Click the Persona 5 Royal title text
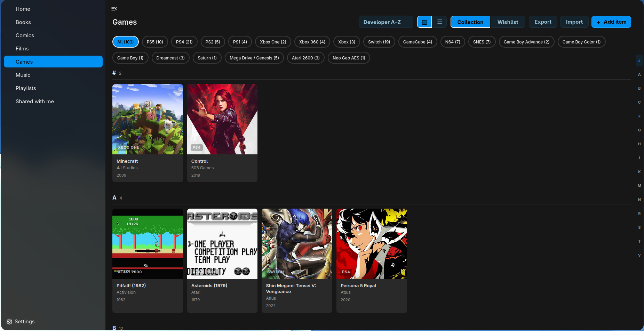Image resolution: width=644 pixels, height=331 pixels. coord(358,286)
